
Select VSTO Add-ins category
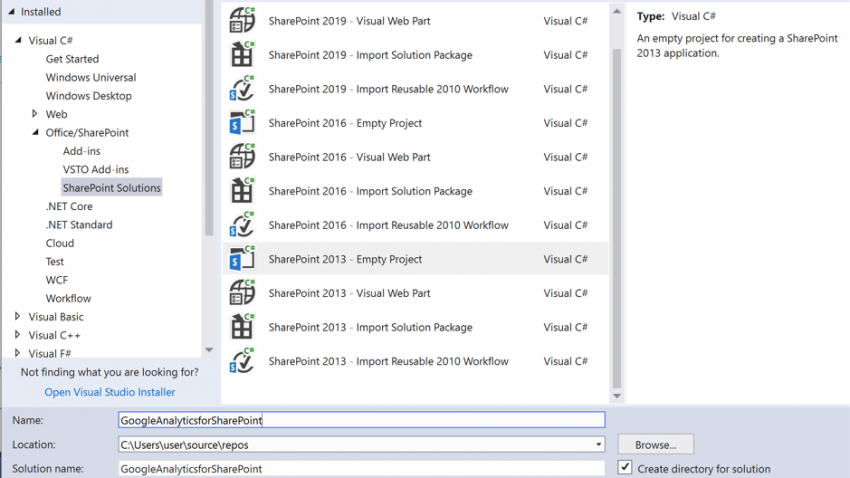95,170
